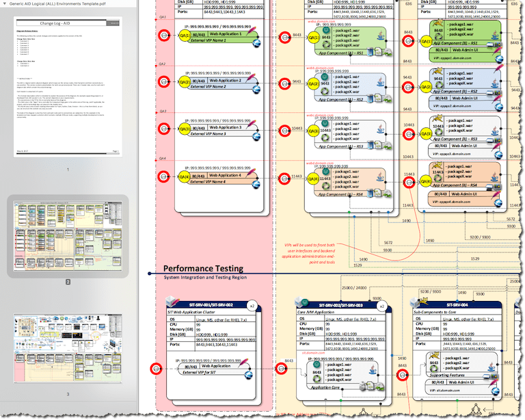Click Web Application 3 label
525x420 pixels.
tap(226, 127)
